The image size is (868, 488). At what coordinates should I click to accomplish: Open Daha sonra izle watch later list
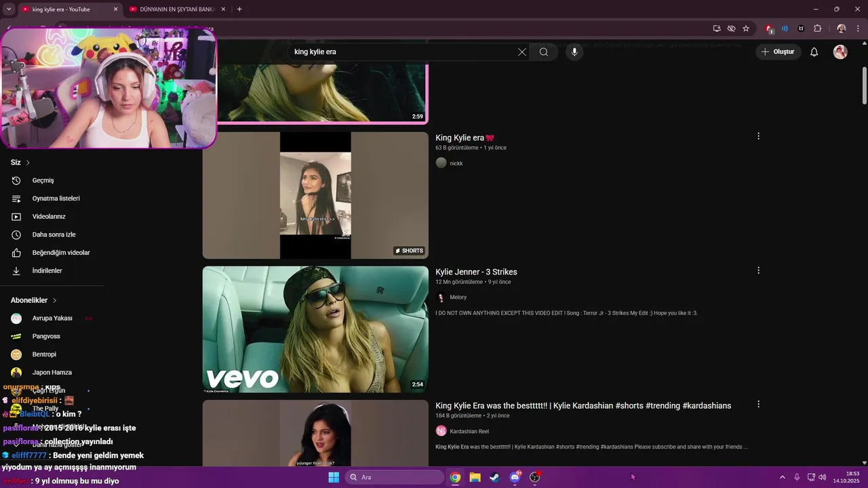[54, 235]
